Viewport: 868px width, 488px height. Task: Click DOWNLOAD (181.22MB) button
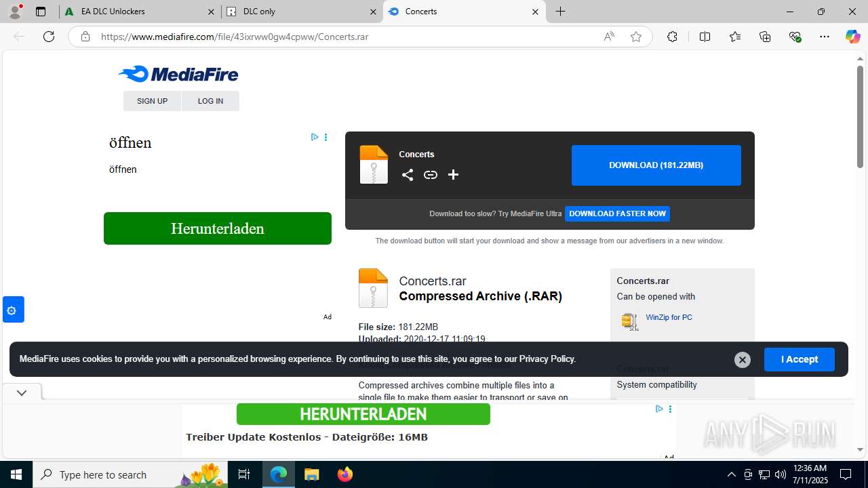(x=656, y=165)
